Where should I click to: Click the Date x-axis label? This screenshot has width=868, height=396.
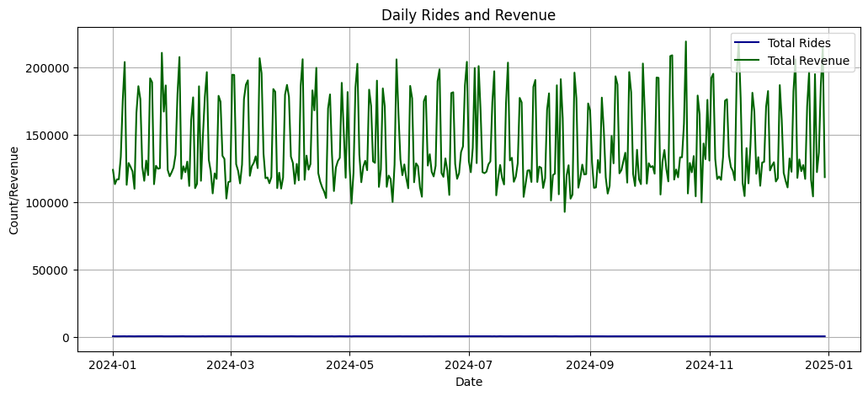point(468,383)
